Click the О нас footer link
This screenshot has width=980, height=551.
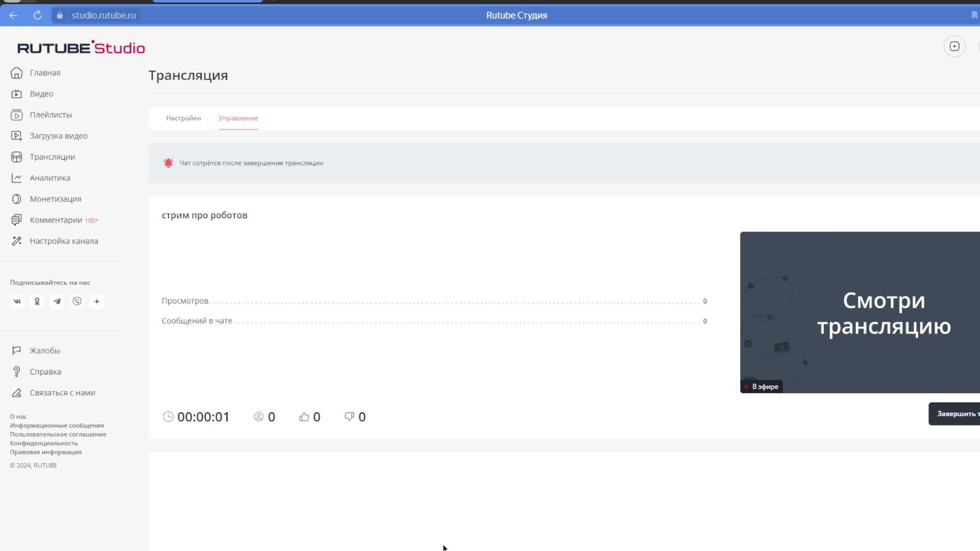click(18, 416)
